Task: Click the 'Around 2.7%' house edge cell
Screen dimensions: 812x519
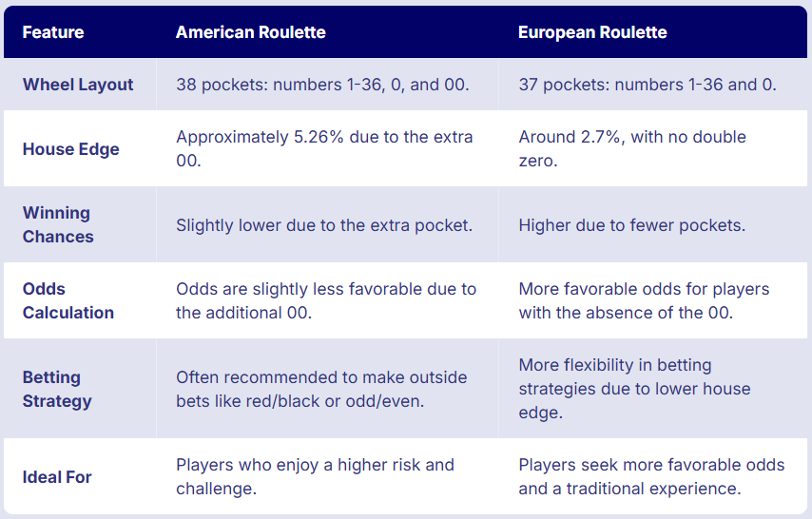Action: 631,149
